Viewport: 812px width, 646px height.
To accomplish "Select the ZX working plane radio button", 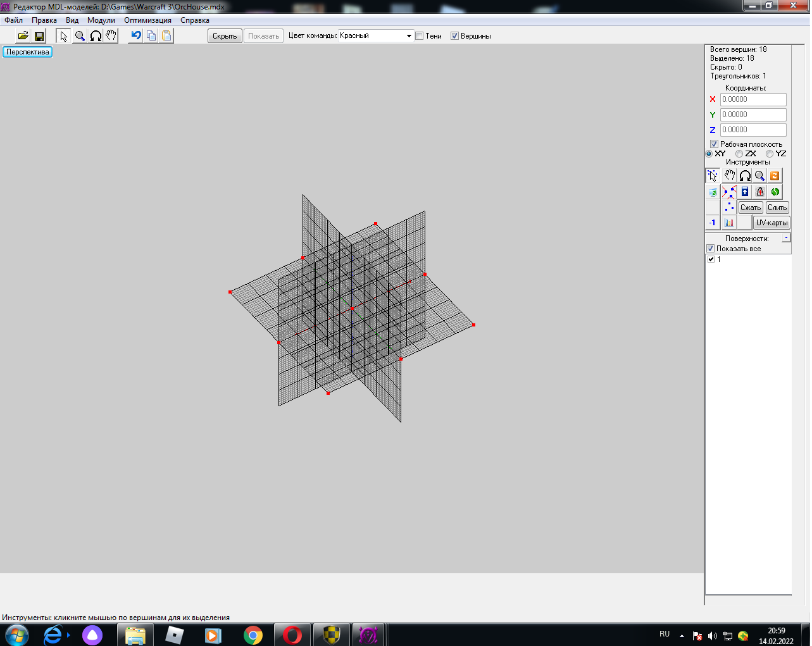I will (739, 154).
